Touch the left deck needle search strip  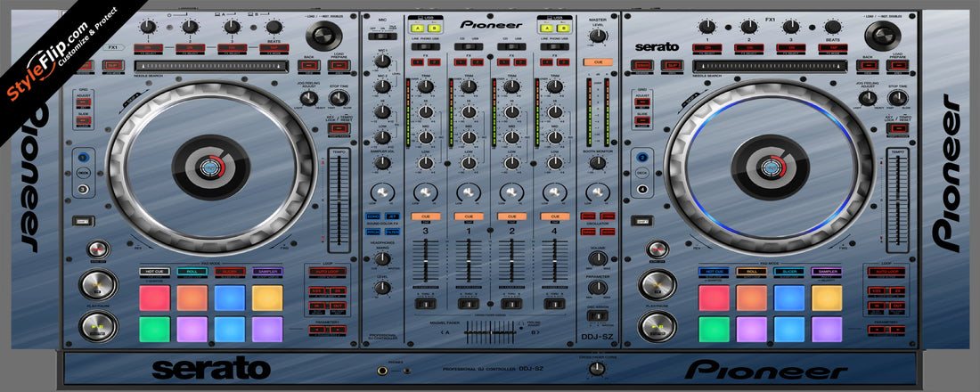[210, 66]
